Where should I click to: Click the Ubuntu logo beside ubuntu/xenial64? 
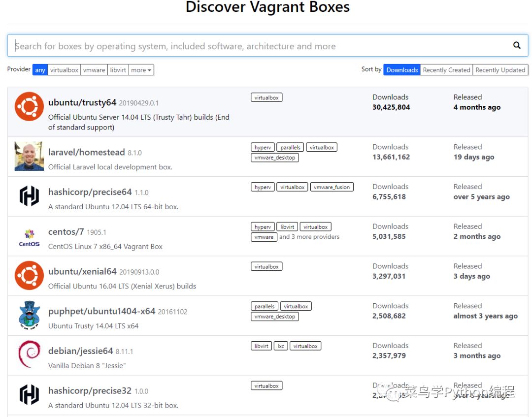(x=29, y=275)
